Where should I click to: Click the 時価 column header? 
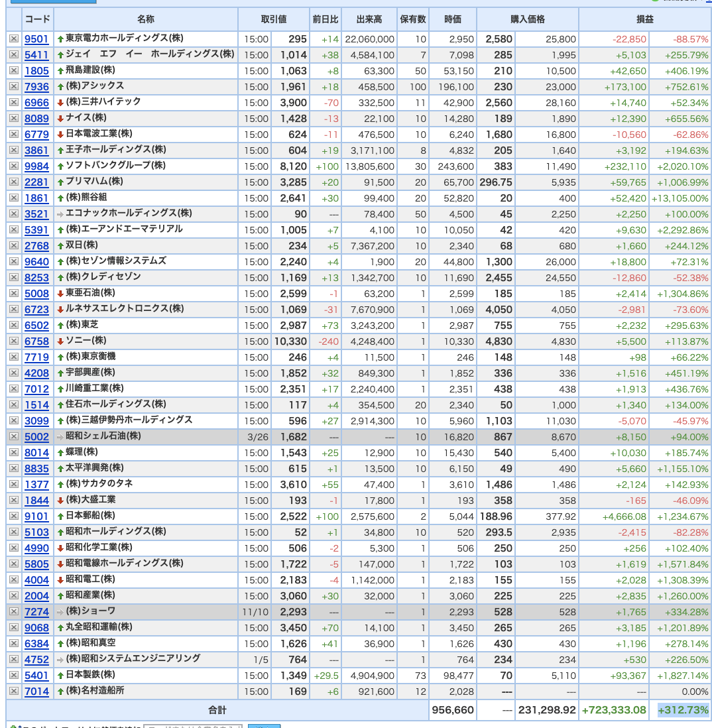(453, 19)
